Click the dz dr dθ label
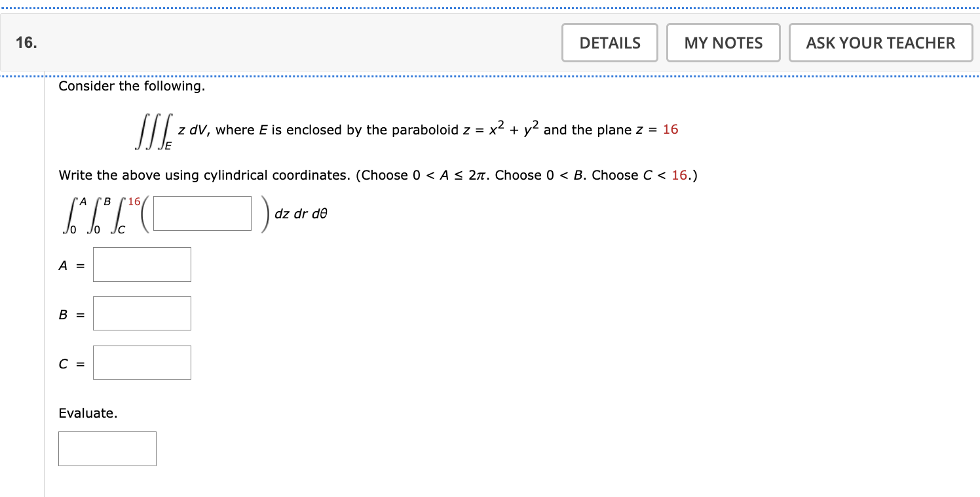This screenshot has width=980, height=497. point(301,213)
